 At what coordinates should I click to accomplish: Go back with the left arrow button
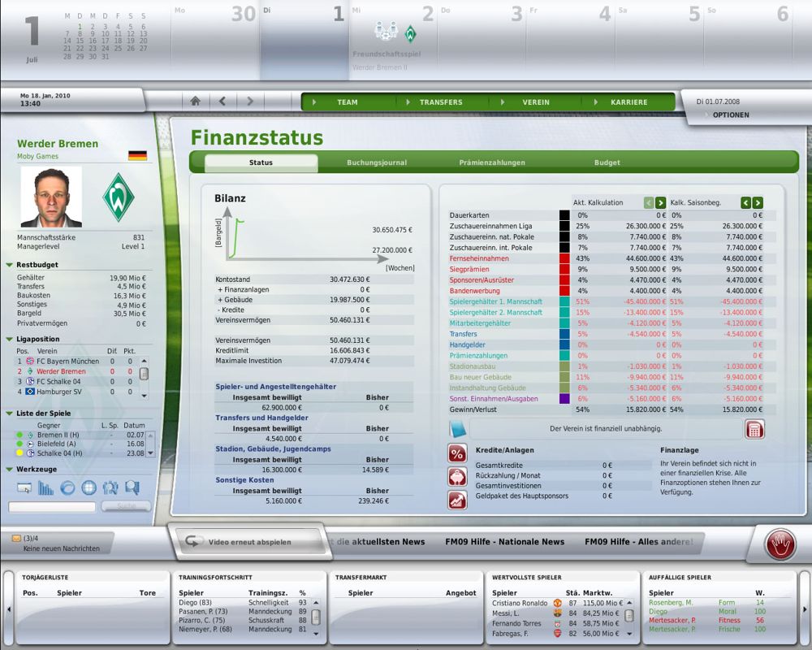[222, 102]
